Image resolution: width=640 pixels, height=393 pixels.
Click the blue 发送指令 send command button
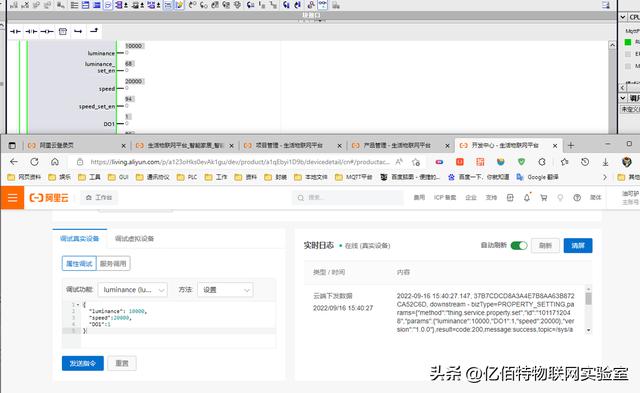83,363
